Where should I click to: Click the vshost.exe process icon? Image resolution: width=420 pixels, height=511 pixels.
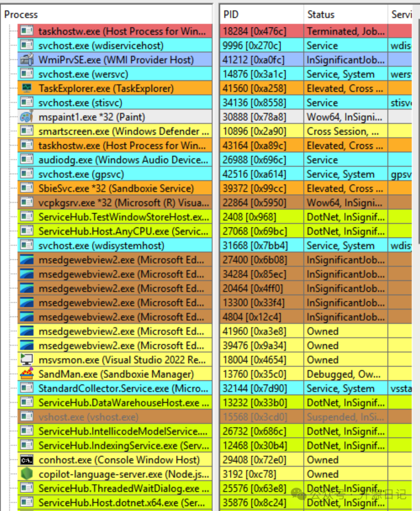pos(27,416)
